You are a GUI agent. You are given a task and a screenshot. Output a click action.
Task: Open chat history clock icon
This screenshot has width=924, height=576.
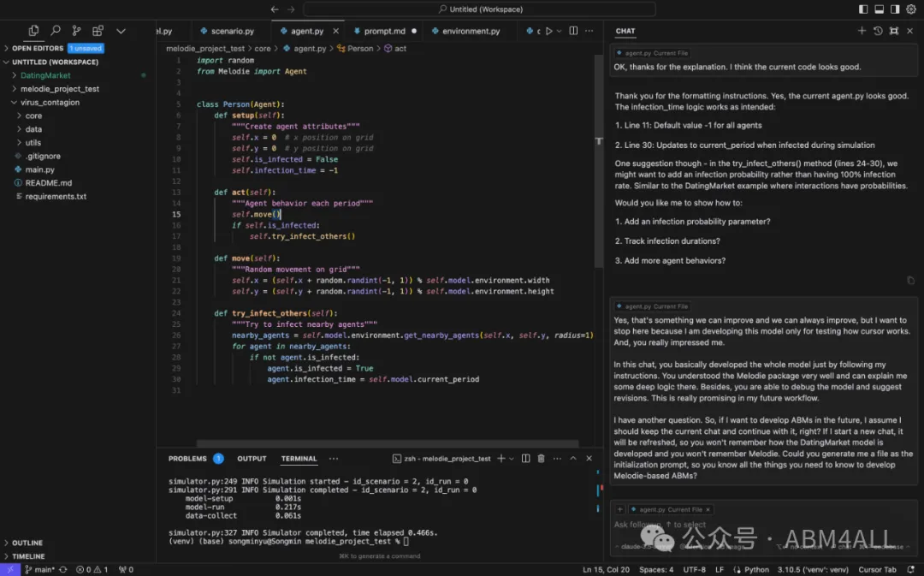click(x=878, y=31)
